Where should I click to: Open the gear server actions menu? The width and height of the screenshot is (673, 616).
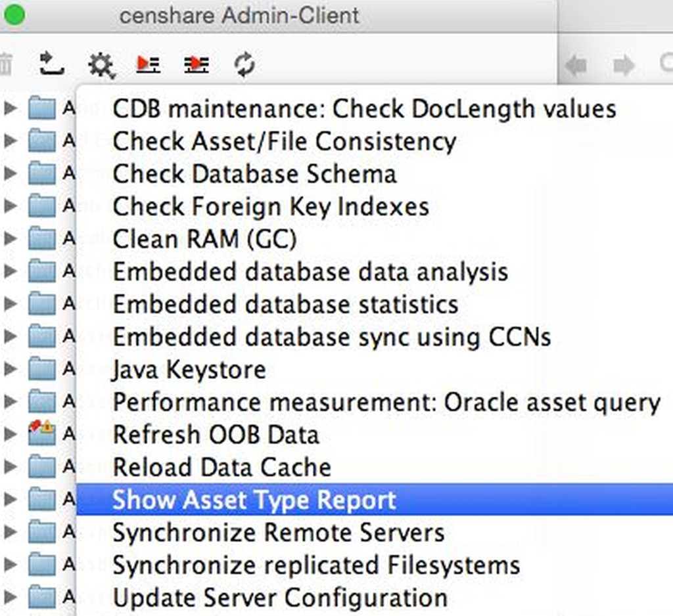[x=102, y=64]
